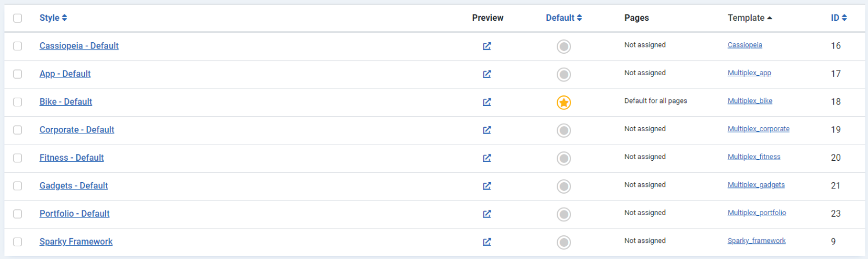The image size is (868, 259).
Task: Check the Fitness - Default row checkbox
Action: (x=17, y=158)
